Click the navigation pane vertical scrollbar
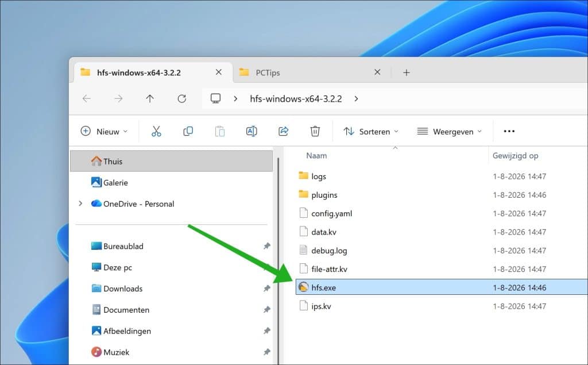Screen dimensions: 588x365 tap(278, 261)
